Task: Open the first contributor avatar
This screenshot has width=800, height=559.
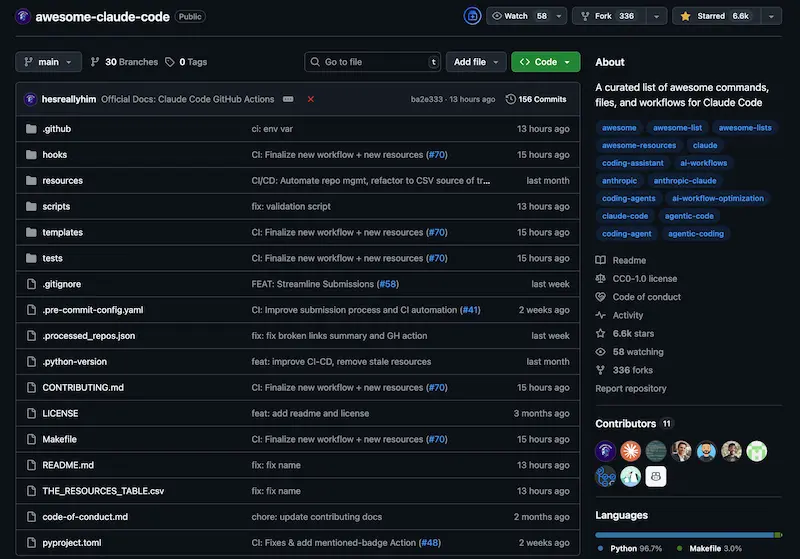Action: [605, 451]
